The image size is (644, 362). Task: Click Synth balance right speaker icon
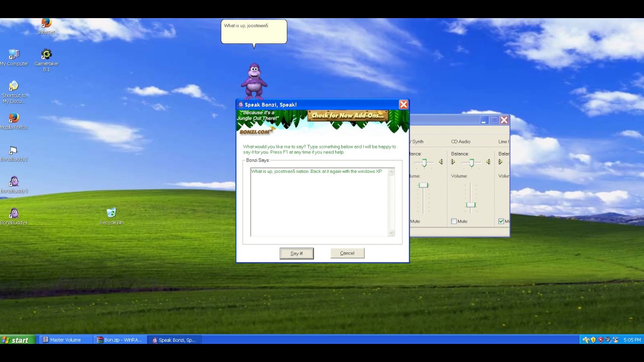tap(441, 162)
